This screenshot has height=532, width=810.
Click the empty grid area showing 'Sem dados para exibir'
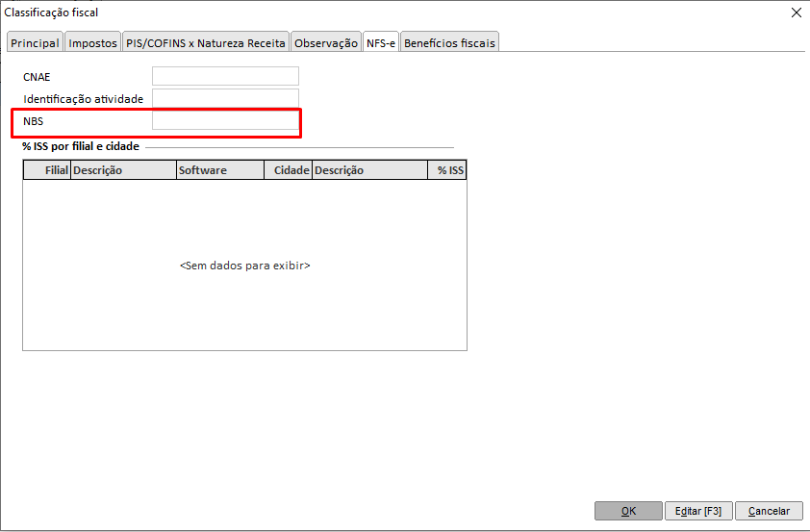244,266
